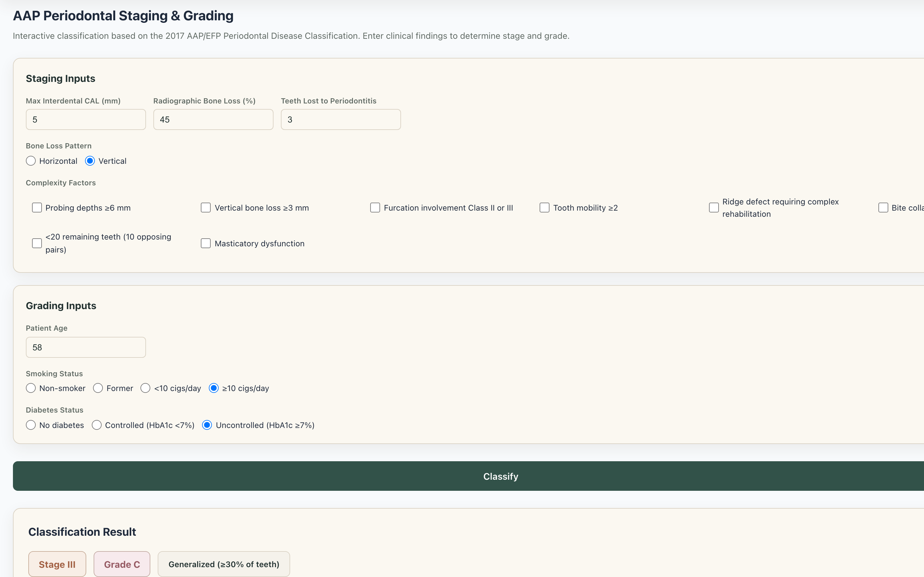The height and width of the screenshot is (577, 924).
Task: Select Controlled (HbA1c <7%) diabetes
Action: (97, 425)
